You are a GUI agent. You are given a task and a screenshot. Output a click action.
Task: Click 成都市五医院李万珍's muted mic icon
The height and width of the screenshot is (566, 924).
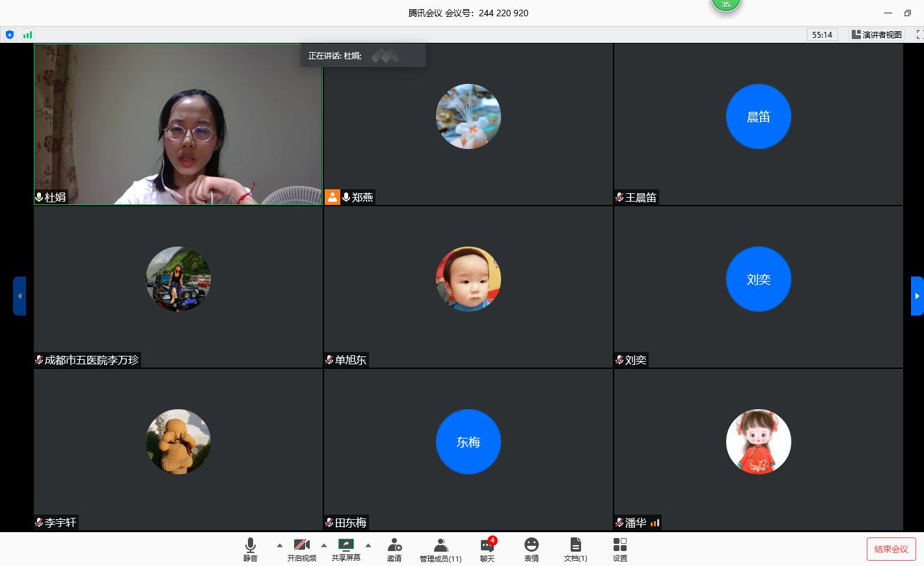(x=39, y=360)
